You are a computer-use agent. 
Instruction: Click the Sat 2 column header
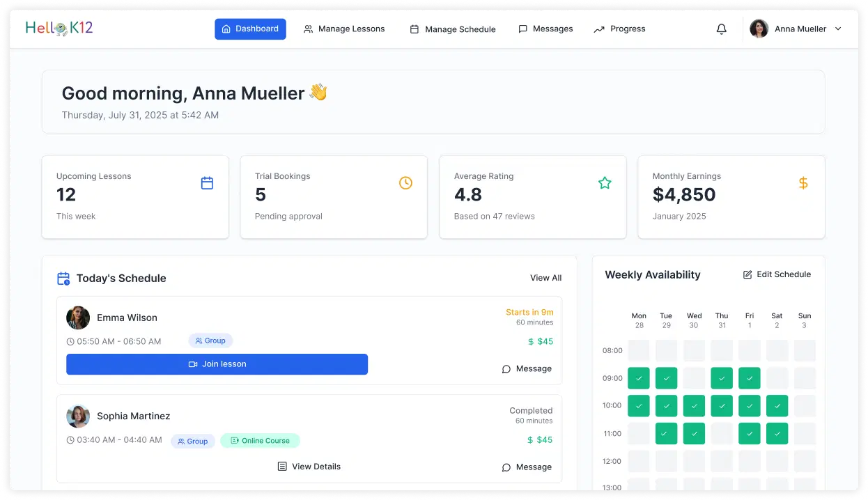click(777, 320)
